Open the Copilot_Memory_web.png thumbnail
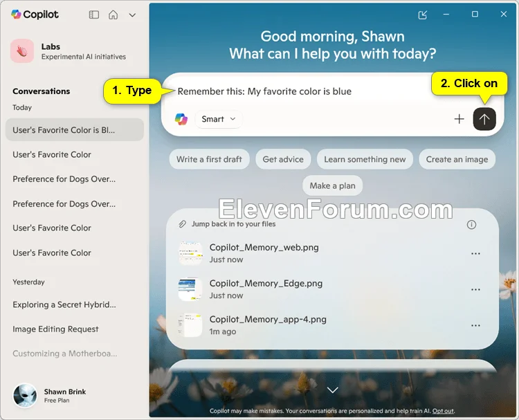The image size is (519, 420). tap(190, 253)
